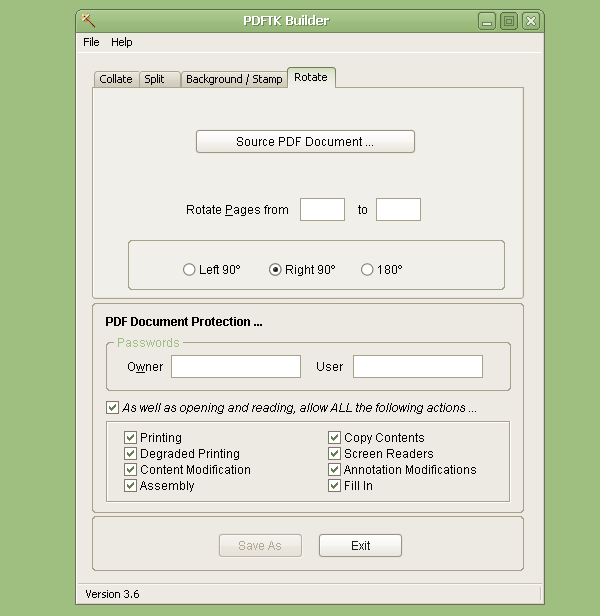
Task: Click the PDFTK Builder app icon in title bar
Action: tap(88, 20)
